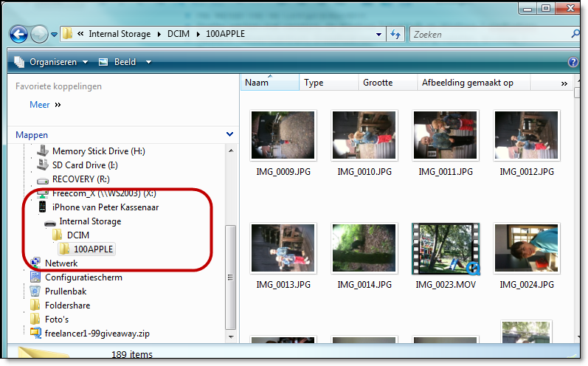The image size is (588, 366).
Task: Open Help with the question mark icon
Action: pyautogui.click(x=573, y=62)
